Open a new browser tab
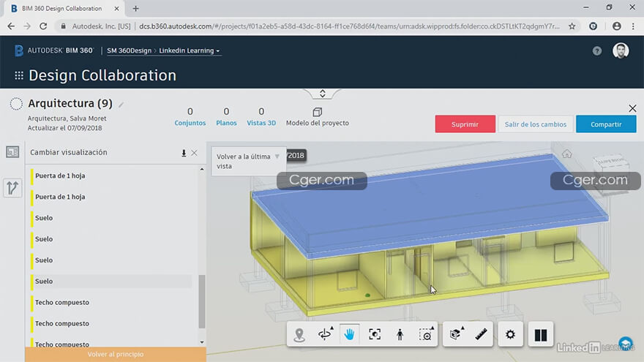Viewport: 644px width, 362px height. [x=135, y=8]
